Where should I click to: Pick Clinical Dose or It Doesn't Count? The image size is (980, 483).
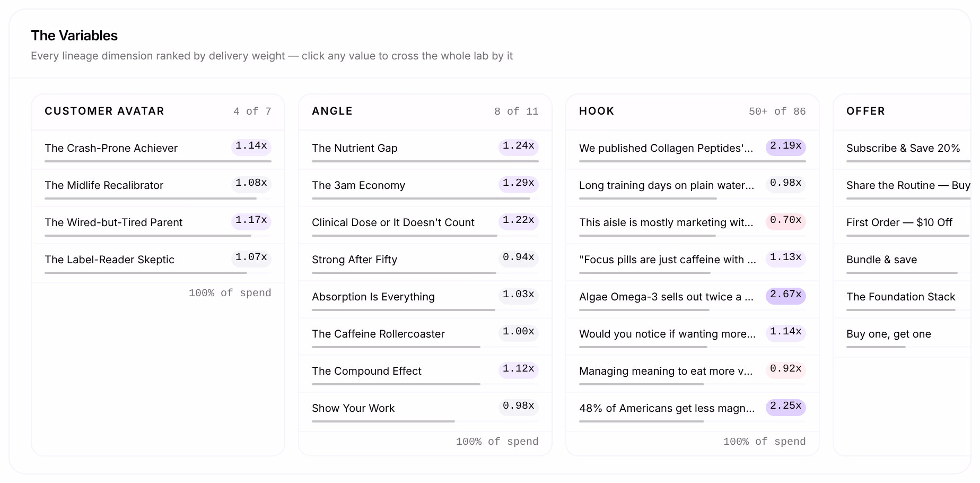(x=425, y=224)
